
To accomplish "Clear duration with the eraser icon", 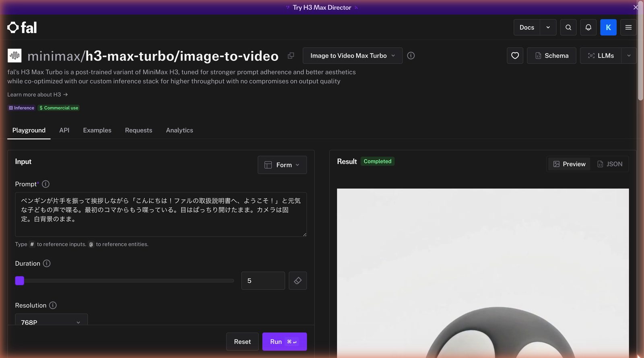I will pyautogui.click(x=298, y=281).
